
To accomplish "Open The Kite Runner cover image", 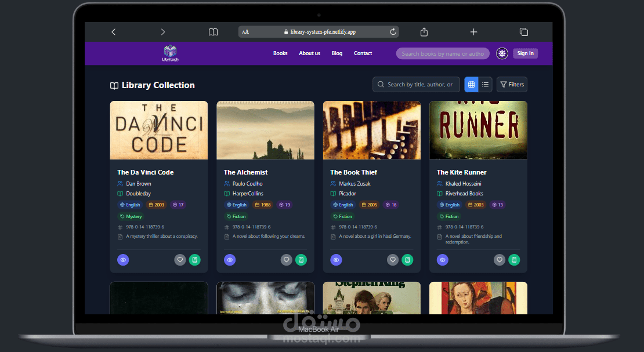I will pyautogui.click(x=478, y=130).
